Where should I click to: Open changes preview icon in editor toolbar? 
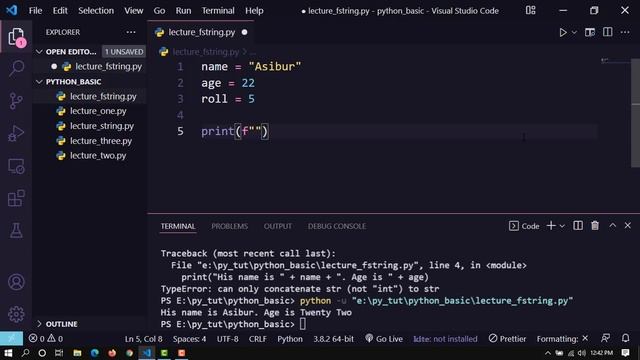point(589,32)
